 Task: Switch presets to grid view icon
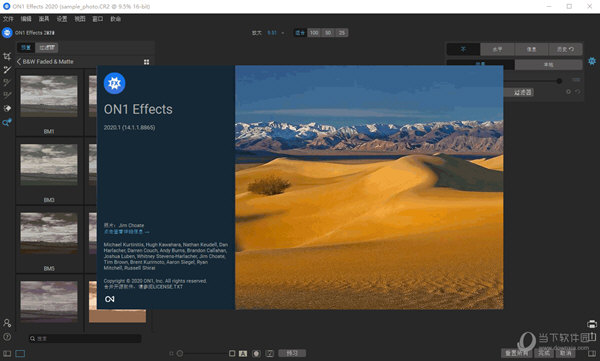pyautogui.click(x=147, y=62)
